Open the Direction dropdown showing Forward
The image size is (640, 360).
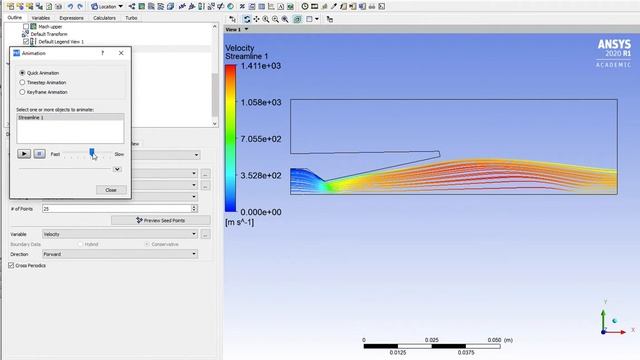click(x=120, y=254)
